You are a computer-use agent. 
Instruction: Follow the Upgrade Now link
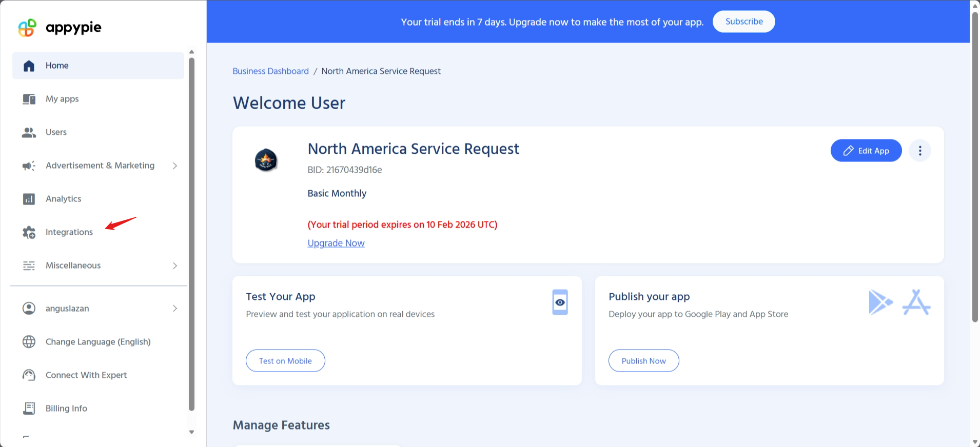point(336,243)
